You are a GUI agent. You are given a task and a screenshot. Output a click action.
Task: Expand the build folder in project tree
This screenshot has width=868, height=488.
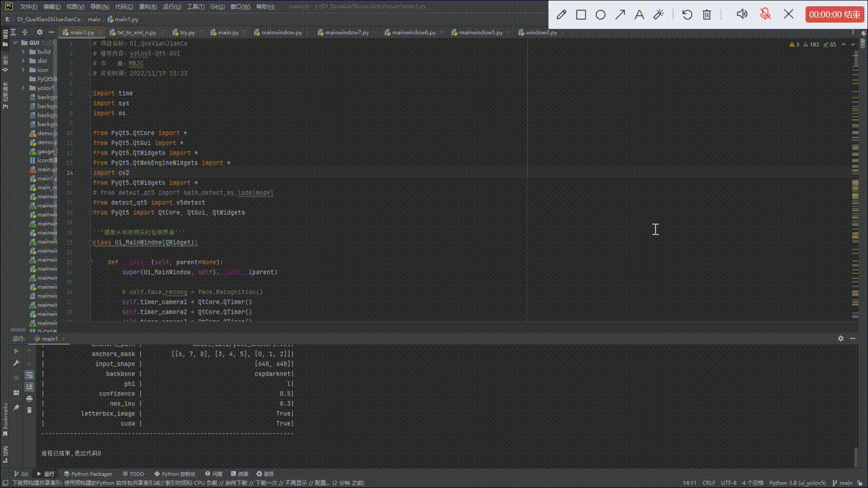[24, 52]
